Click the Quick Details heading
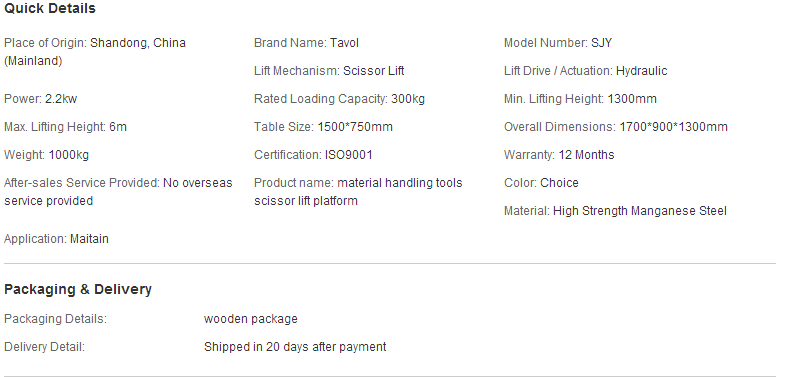788x377 pixels. click(50, 9)
